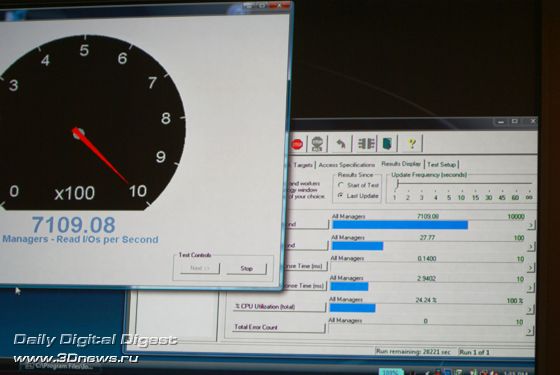Image resolution: width=560 pixels, height=375 pixels.
Task: Open the Access Specifications tab
Action: (x=346, y=165)
